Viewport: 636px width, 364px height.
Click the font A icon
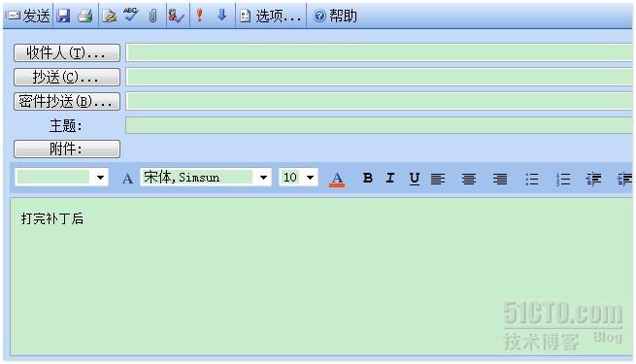127,178
